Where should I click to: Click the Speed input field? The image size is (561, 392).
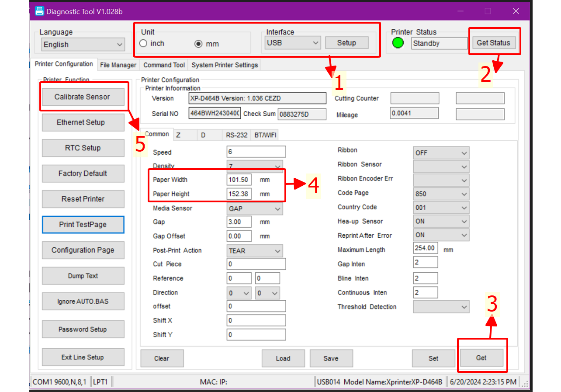click(x=256, y=152)
